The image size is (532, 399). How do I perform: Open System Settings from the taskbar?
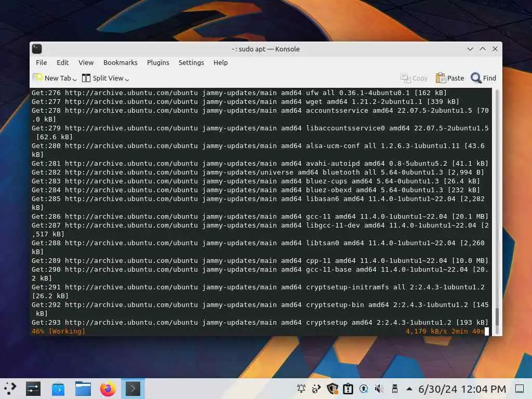coord(33,389)
